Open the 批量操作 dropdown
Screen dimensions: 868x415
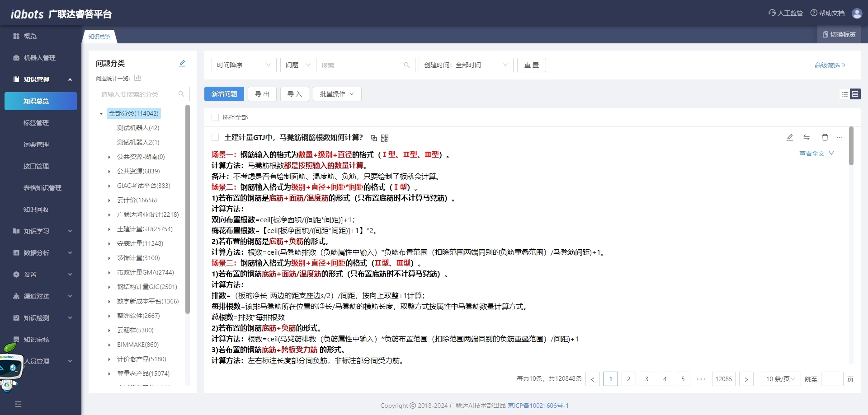click(337, 94)
